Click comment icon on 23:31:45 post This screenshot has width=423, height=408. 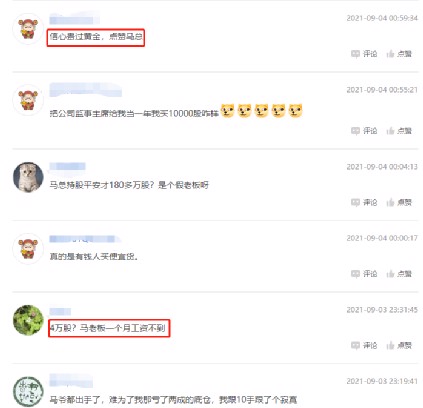pyautogui.click(x=364, y=345)
